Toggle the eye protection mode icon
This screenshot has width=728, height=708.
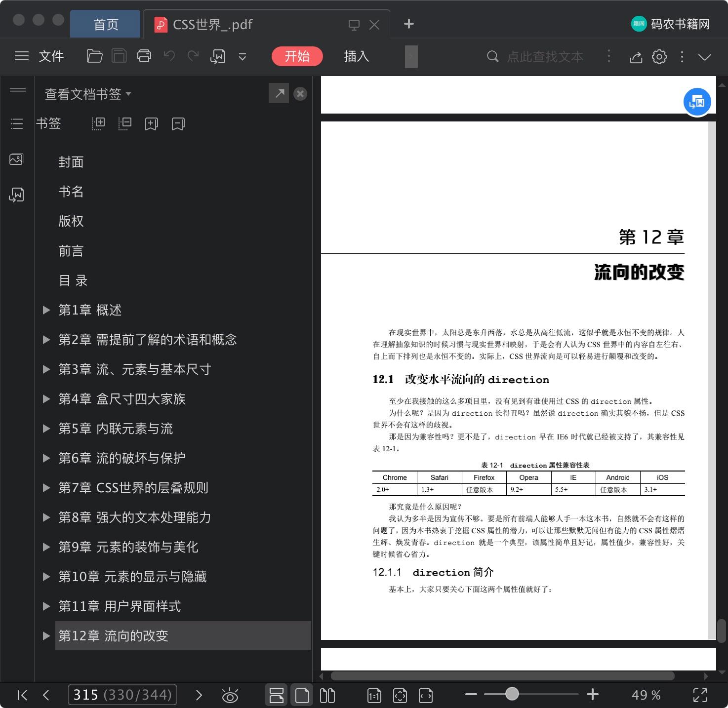(x=230, y=695)
